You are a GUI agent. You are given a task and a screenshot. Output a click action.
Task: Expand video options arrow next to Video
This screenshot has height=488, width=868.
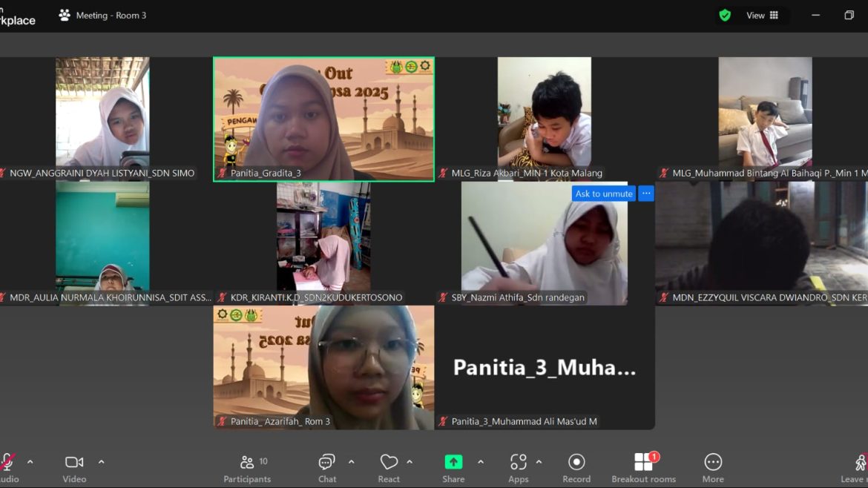click(102, 462)
